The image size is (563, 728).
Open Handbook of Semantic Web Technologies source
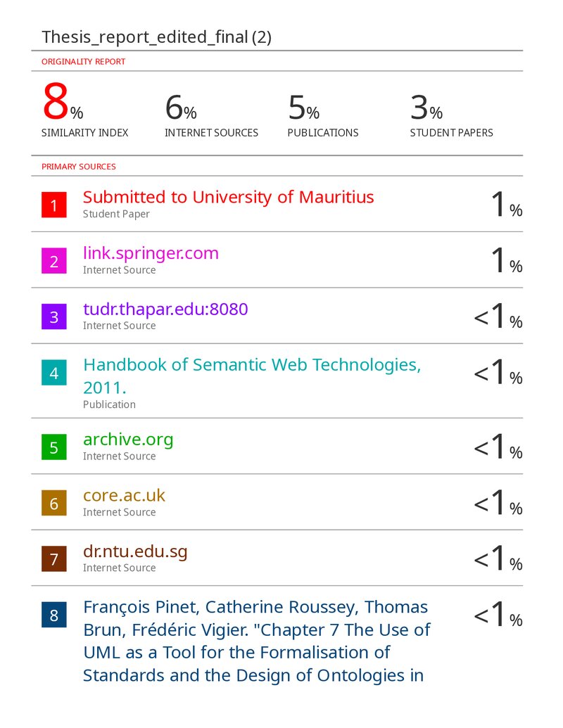pyautogui.click(x=252, y=376)
